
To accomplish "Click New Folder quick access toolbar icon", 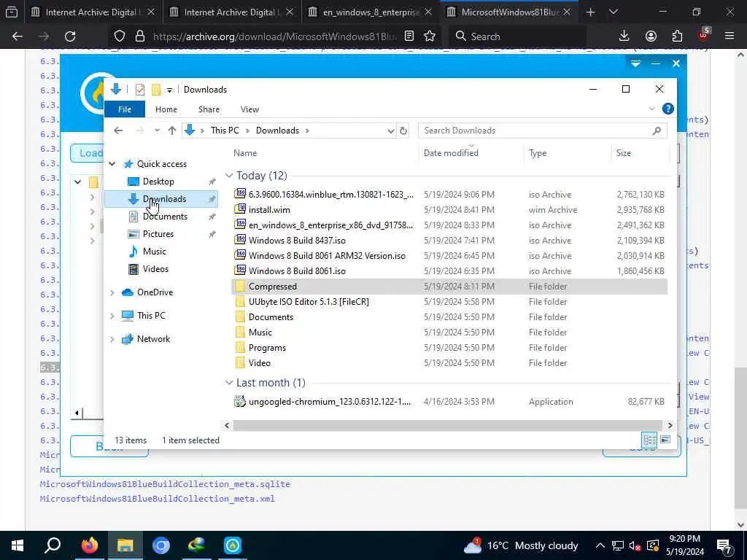I will tap(156, 90).
